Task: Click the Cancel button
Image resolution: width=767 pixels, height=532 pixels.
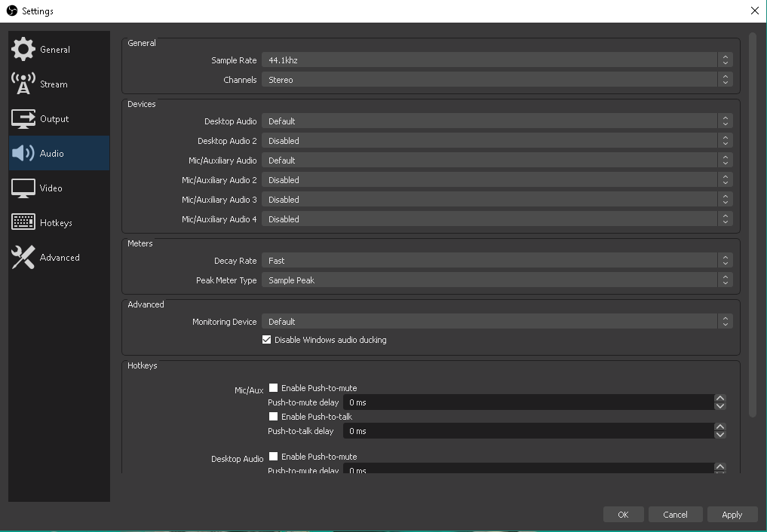Action: (675, 515)
